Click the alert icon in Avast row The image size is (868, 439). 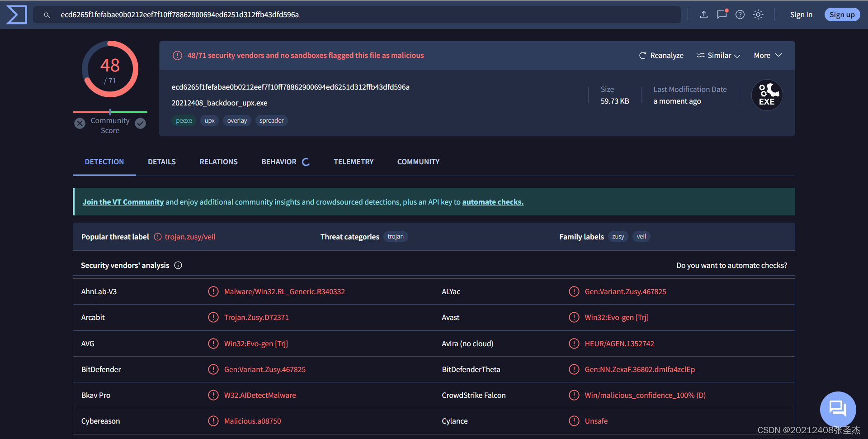574,317
